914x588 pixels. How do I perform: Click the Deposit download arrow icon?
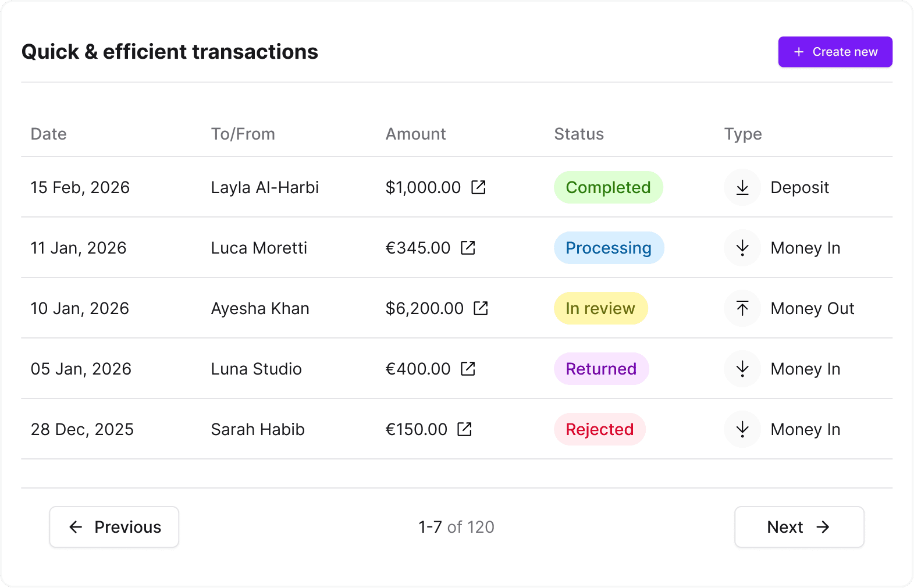[742, 187]
